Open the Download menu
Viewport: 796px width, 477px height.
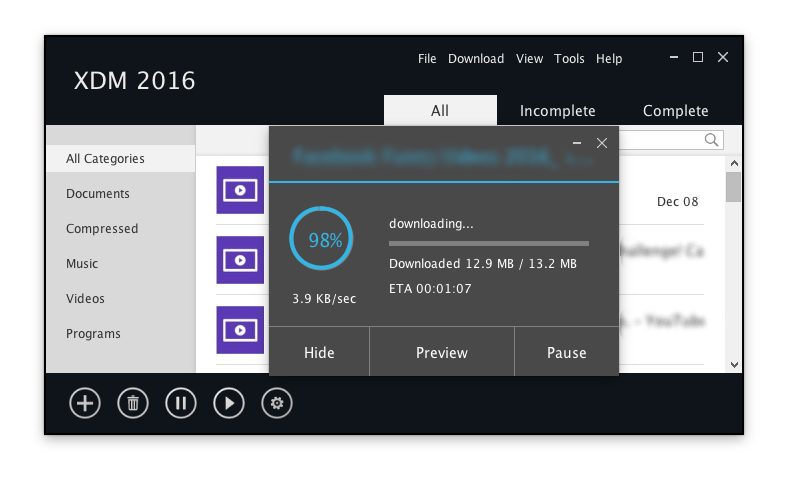pos(476,59)
